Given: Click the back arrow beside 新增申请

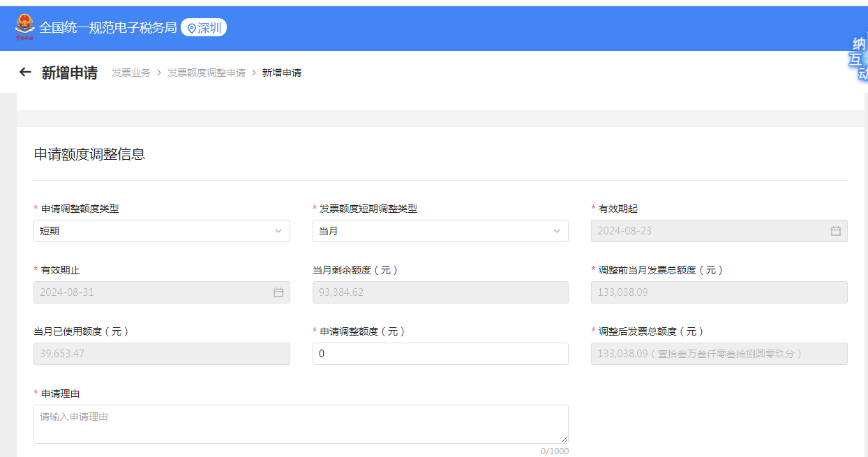Looking at the screenshot, I should (x=25, y=72).
